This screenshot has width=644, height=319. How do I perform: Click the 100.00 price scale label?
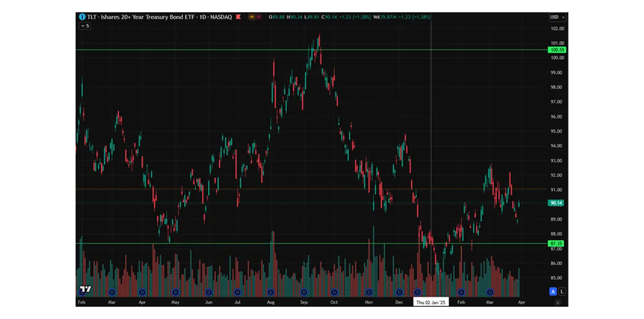pyautogui.click(x=557, y=58)
